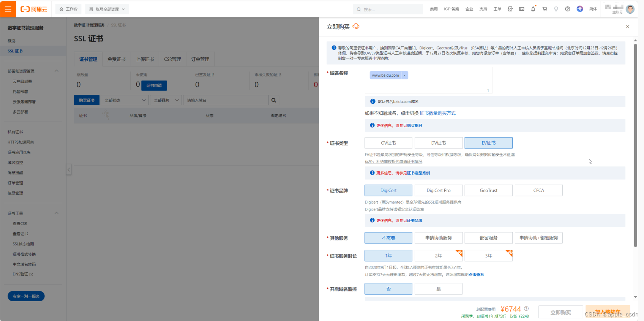Click the search magnifier next to domain input

[274, 100]
